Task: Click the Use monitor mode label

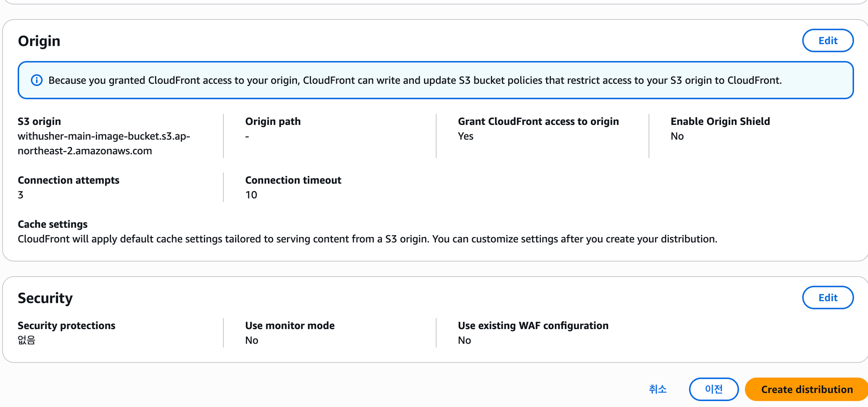Action: coord(290,326)
